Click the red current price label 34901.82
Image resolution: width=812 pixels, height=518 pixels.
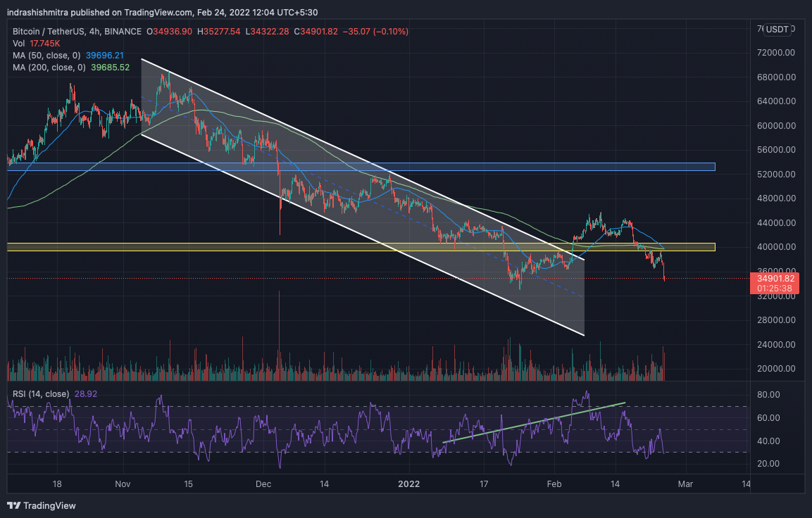click(x=774, y=279)
